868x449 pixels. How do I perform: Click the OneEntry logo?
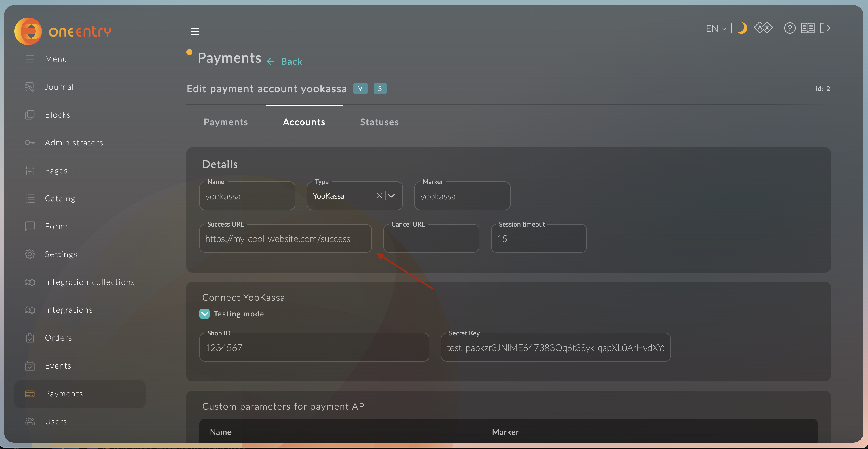[x=63, y=31]
